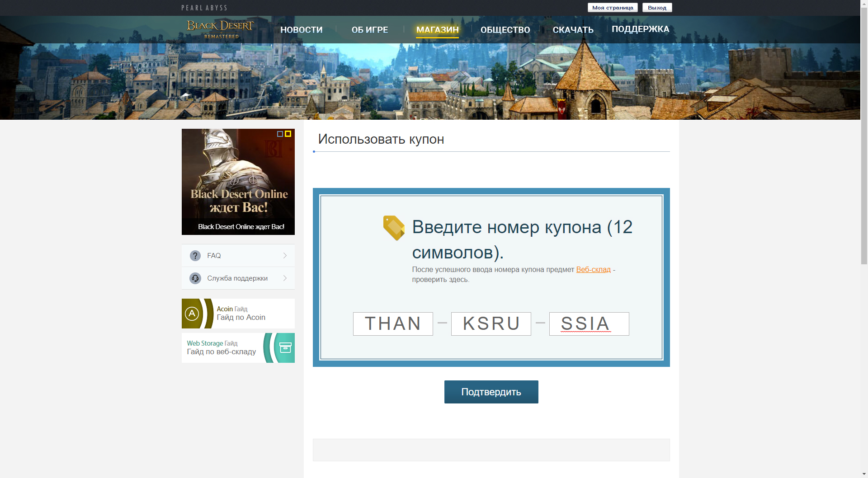This screenshot has width=868, height=478.
Task: Click the Black Desert Online ждет Вас banner
Action: coord(238,182)
